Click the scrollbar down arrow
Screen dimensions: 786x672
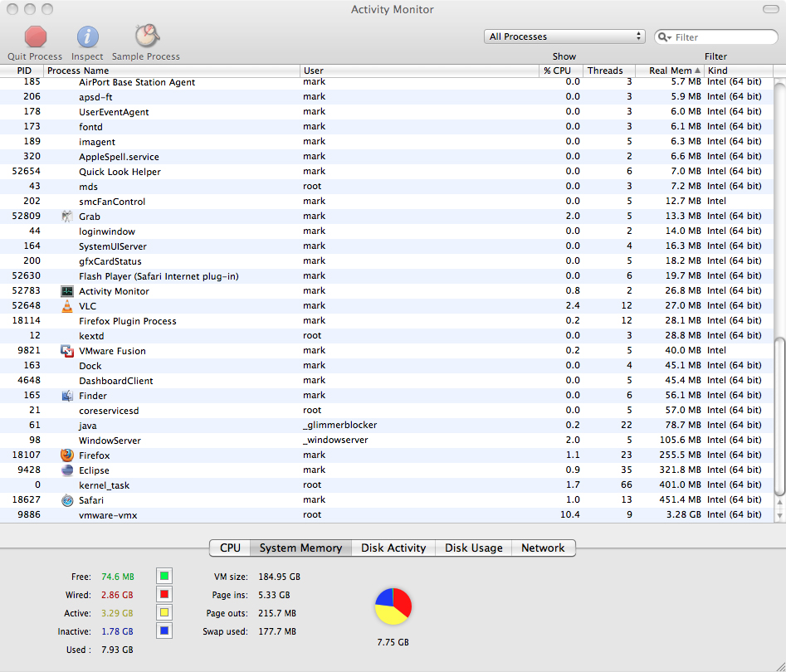[x=779, y=516]
